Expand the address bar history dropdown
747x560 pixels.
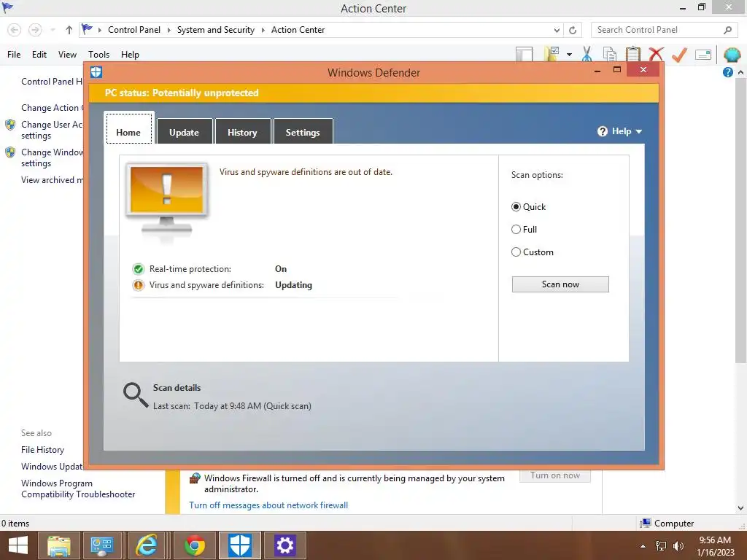(557, 30)
